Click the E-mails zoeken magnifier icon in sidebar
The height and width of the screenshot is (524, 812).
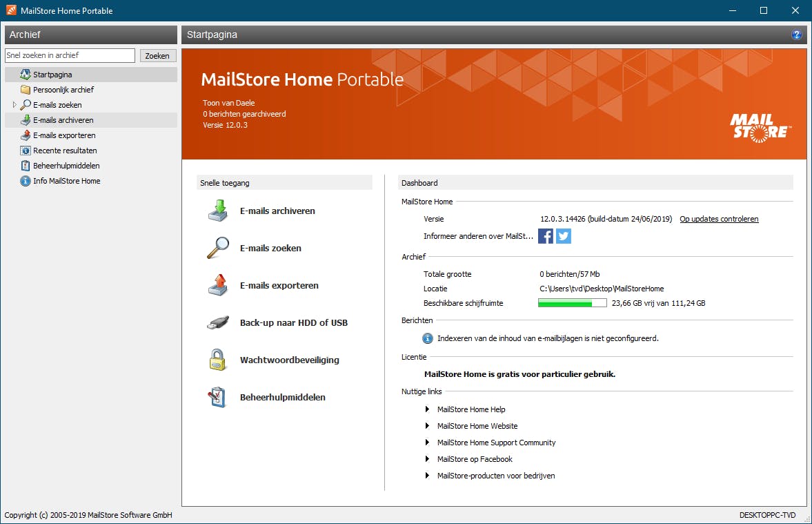[25, 104]
